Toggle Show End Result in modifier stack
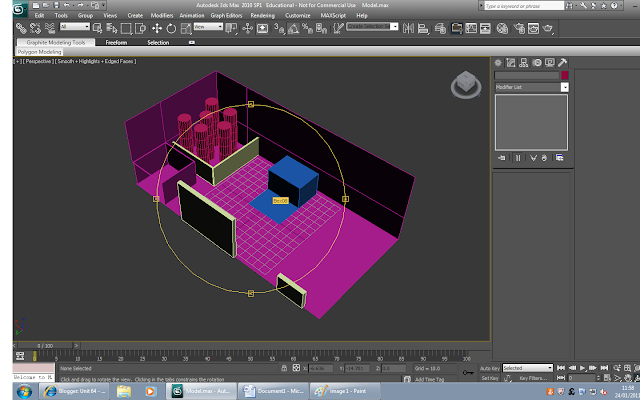This screenshot has width=640, height=400. 518,157
